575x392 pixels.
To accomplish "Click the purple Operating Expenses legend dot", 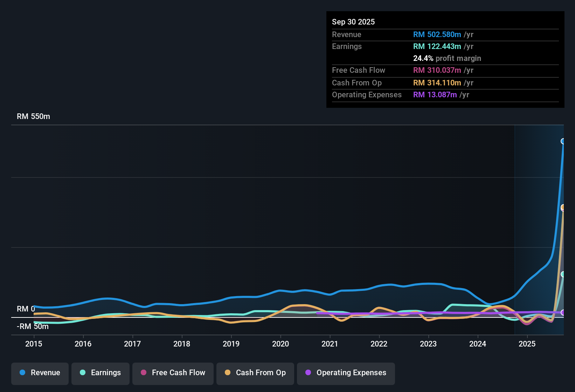I will point(308,373).
